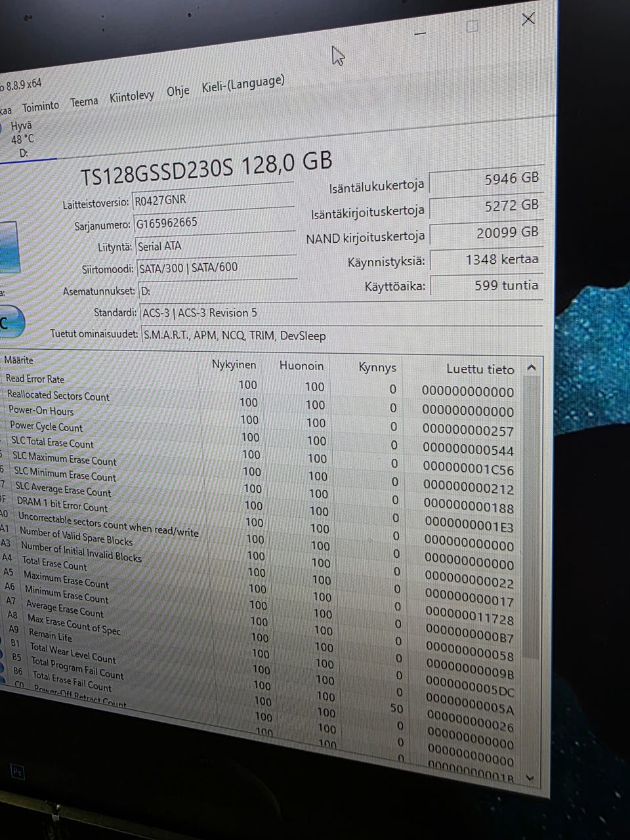Image resolution: width=630 pixels, height=840 pixels.
Task: Select the D: drive tab showing Hyvä 48 °C
Action: coord(23,139)
